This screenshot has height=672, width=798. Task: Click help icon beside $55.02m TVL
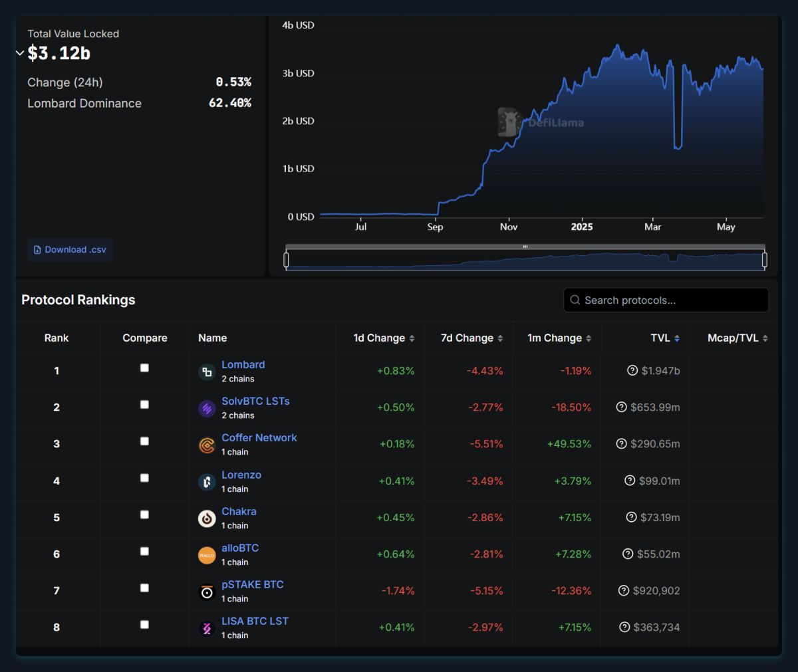[628, 554]
